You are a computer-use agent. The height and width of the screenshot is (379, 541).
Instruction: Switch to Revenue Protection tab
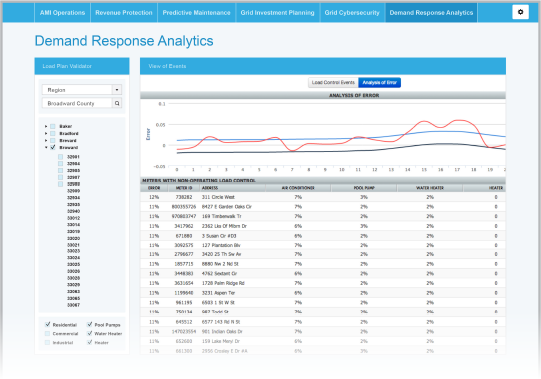click(124, 13)
